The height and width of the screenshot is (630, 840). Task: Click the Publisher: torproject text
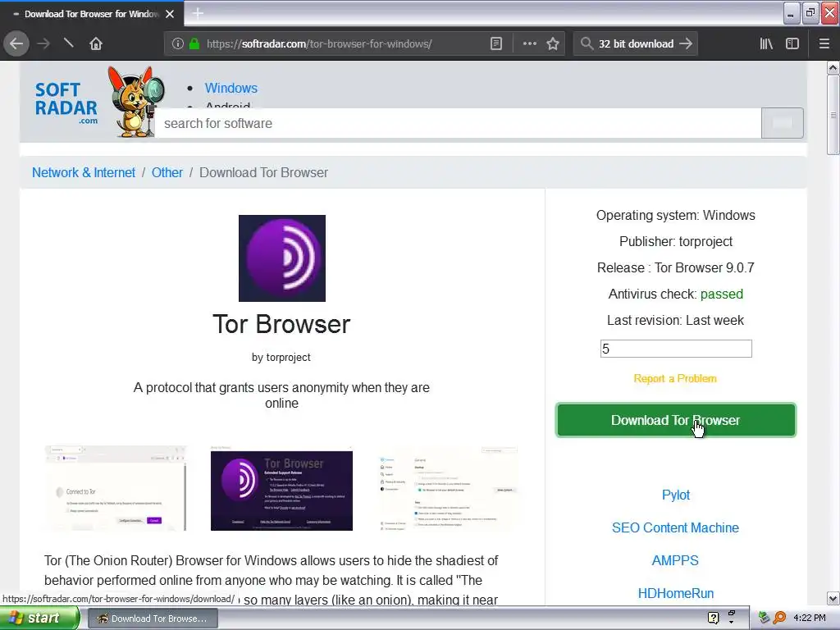pyautogui.click(x=676, y=242)
